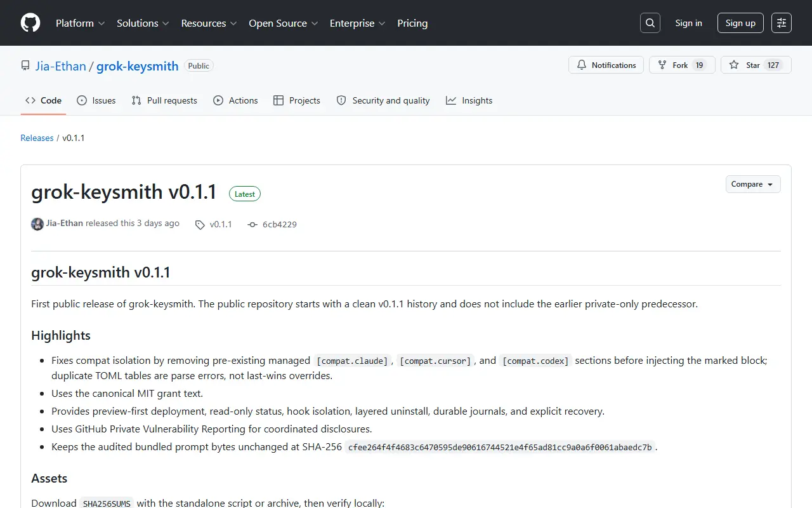Image resolution: width=812 pixels, height=508 pixels.
Task: Click the SHA-256 hash code text
Action: pos(501,447)
